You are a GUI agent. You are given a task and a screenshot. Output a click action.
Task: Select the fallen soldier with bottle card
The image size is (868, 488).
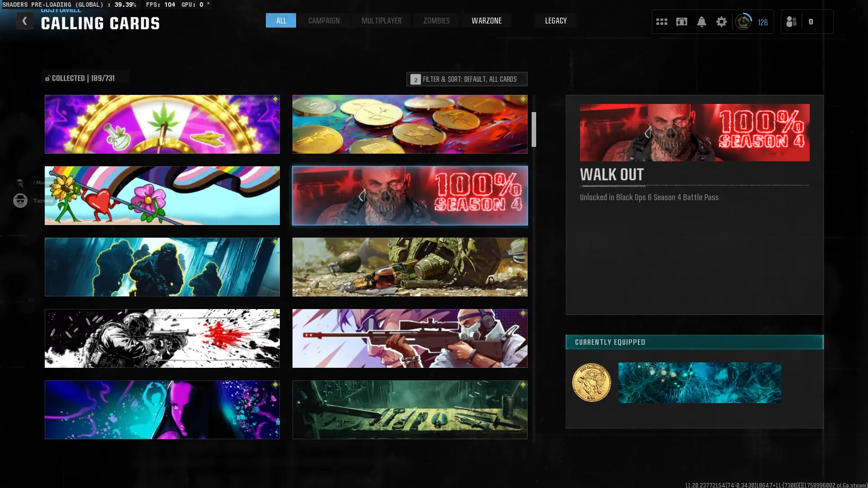(x=410, y=267)
